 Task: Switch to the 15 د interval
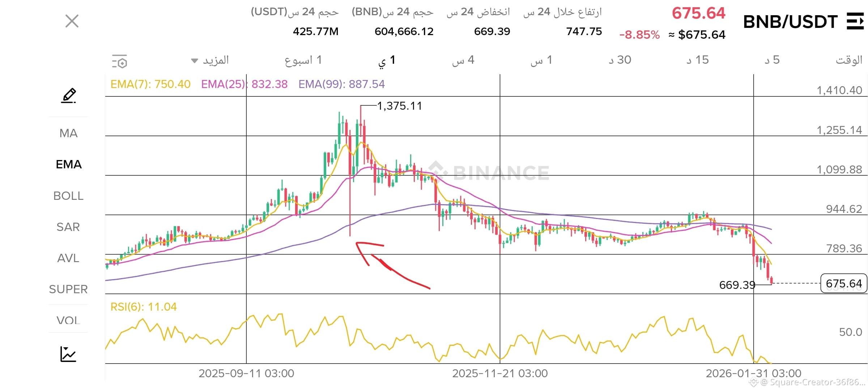tap(698, 60)
